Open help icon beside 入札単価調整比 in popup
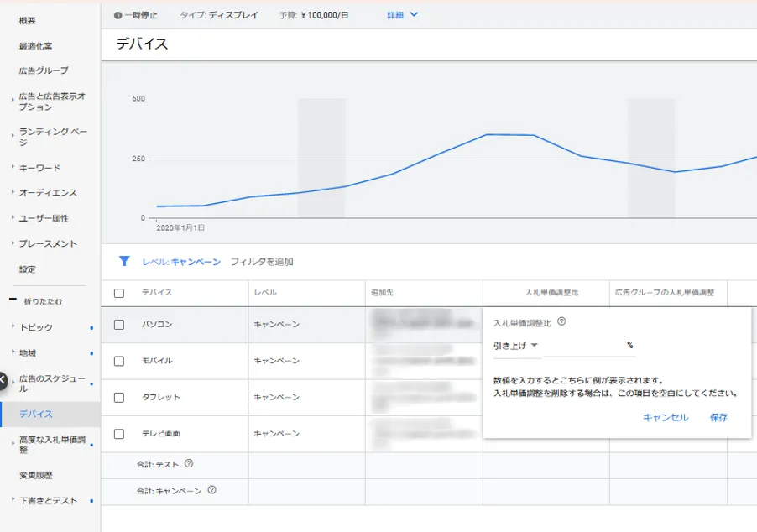 (561, 321)
